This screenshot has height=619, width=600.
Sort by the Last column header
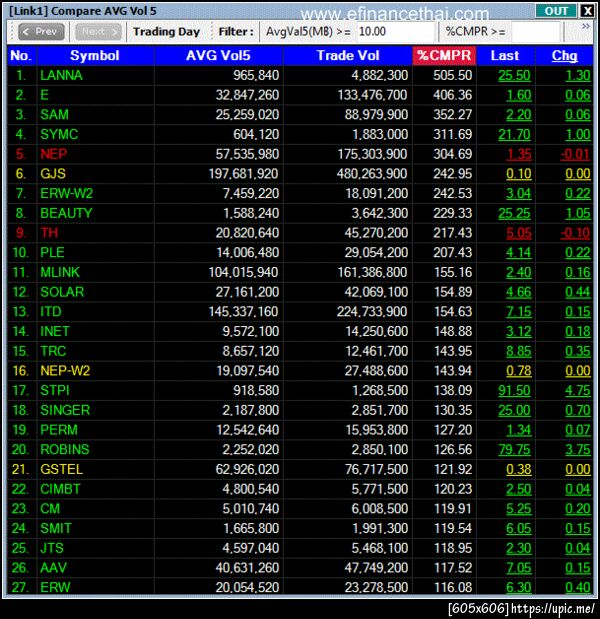[x=505, y=56]
